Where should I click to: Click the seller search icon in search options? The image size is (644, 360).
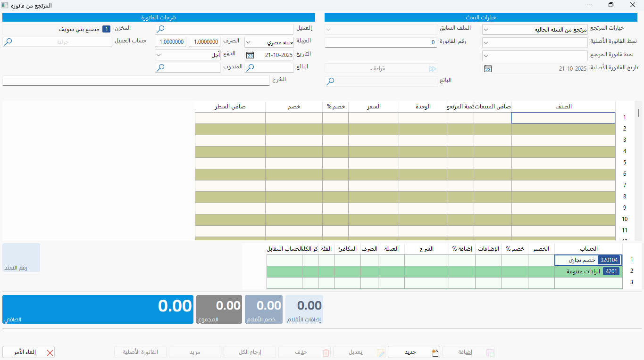click(331, 82)
